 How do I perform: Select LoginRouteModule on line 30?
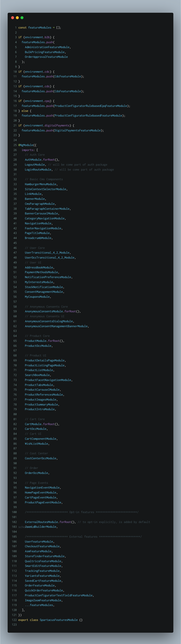coord(38,169)
